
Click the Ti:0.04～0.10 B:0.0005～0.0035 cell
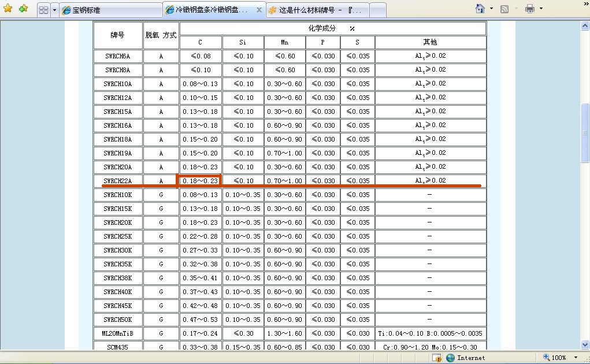pos(431,333)
